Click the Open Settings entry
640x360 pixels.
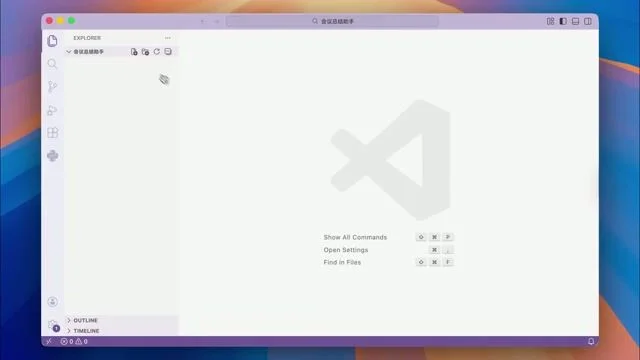(346, 250)
